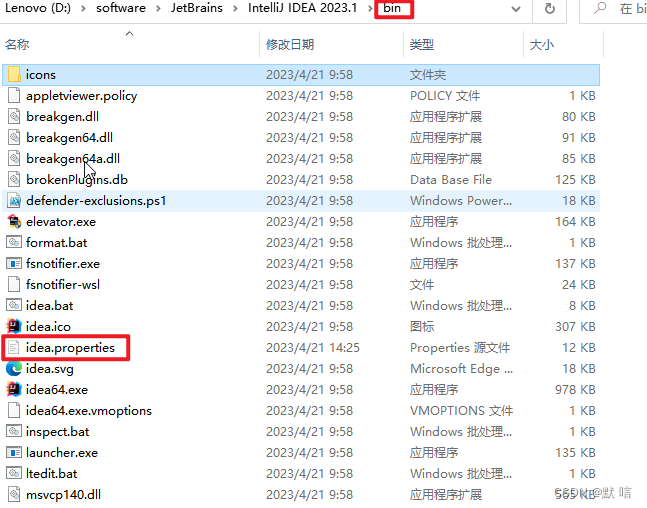Select the defender-exclusions.ps1 PowerShell icon
The width and height of the screenshot is (647, 508).
coord(14,201)
